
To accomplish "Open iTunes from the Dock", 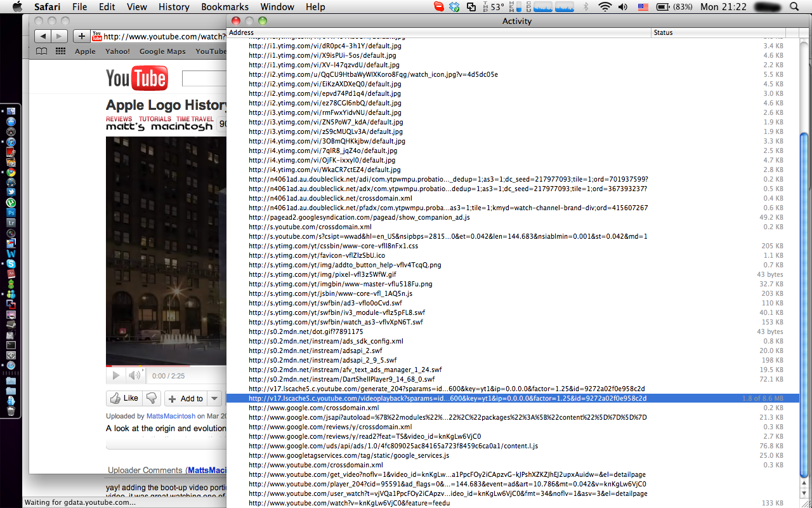I will tap(11, 142).
